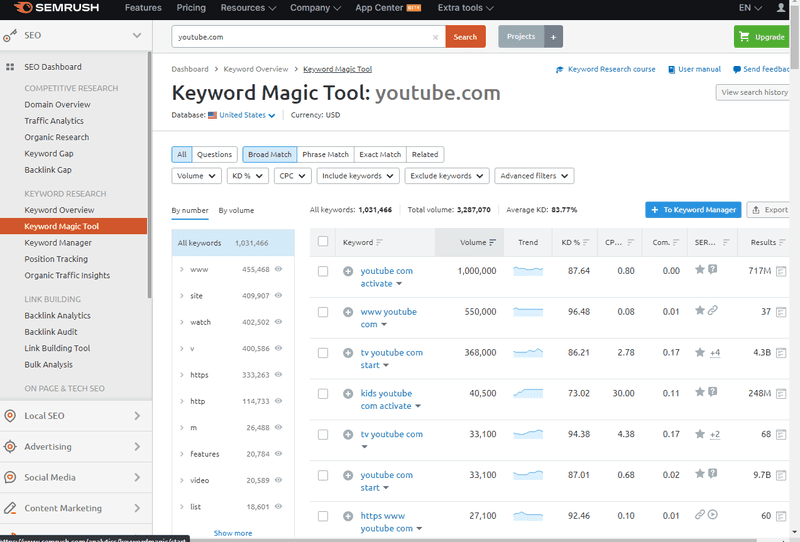Select the Questions tab
Image resolution: width=800 pixels, height=542 pixels.
tap(214, 155)
